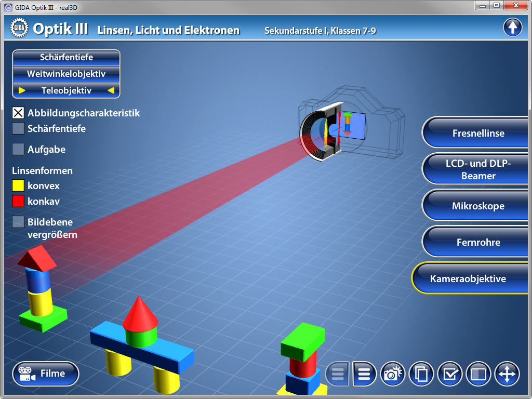
Task: Click the checkmark box icon in bottom toolbar
Action: pos(449,374)
